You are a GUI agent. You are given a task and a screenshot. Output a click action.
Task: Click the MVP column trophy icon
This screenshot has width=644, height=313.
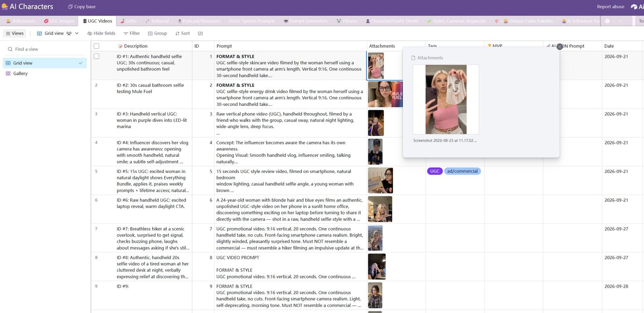[489, 46]
